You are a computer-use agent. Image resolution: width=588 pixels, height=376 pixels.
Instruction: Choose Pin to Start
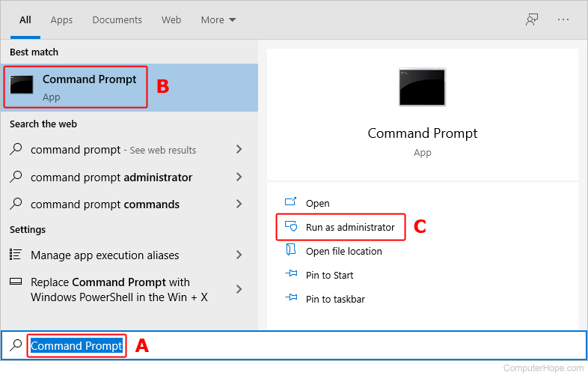pos(329,276)
